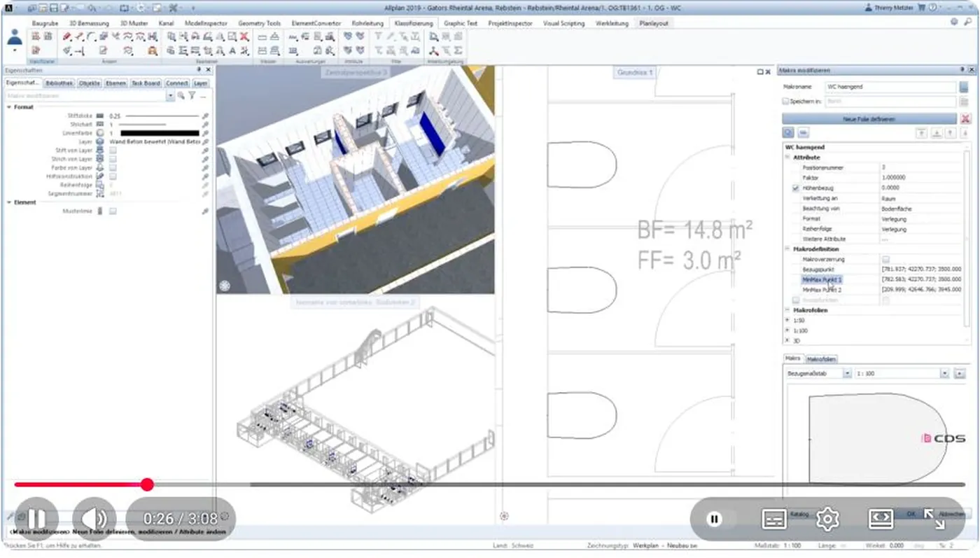Open the Planlayout ribbon tab

[653, 23]
